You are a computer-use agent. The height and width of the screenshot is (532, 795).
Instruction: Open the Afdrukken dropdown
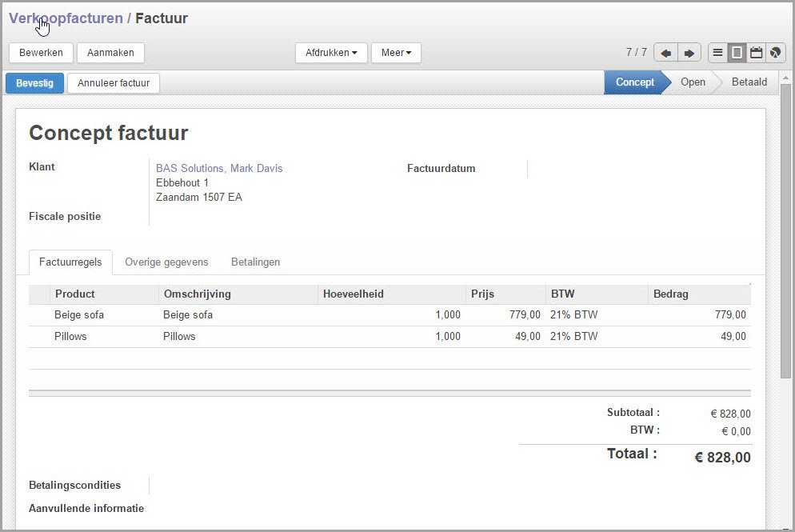coord(331,53)
